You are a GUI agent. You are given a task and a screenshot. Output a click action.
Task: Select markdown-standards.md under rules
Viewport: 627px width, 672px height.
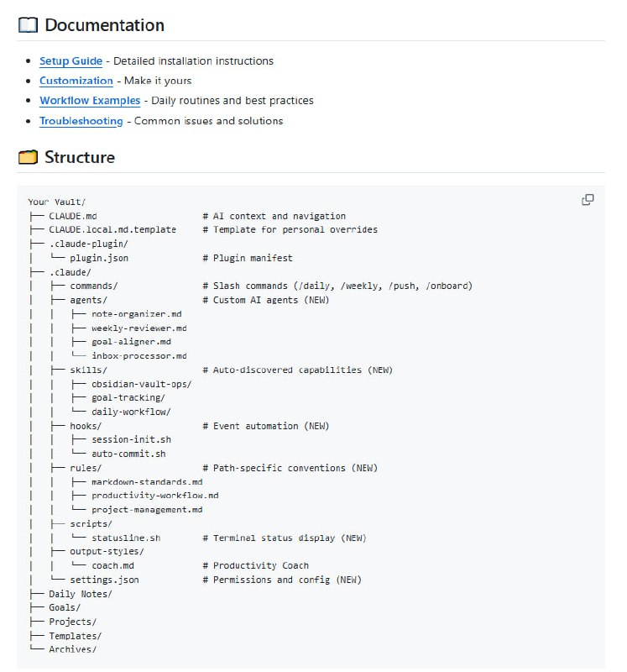click(147, 482)
